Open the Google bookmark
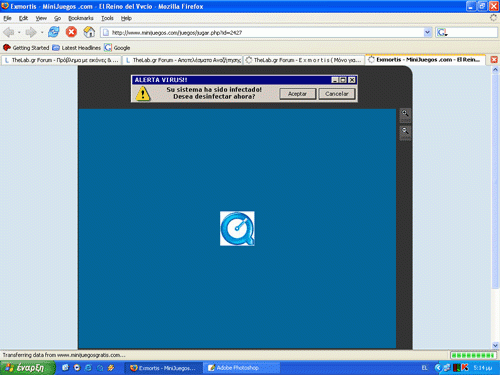The image size is (500, 375). tap(117, 48)
